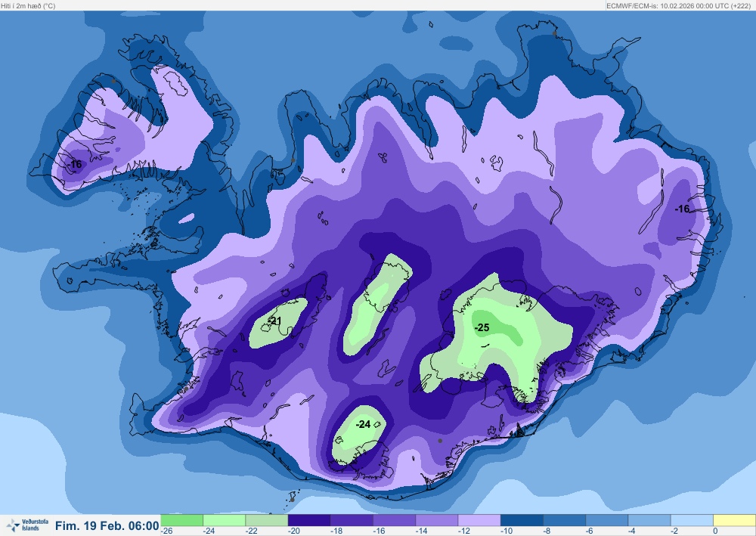
Task: Click the -16 map label in the Westfjords
Action: click(x=75, y=164)
